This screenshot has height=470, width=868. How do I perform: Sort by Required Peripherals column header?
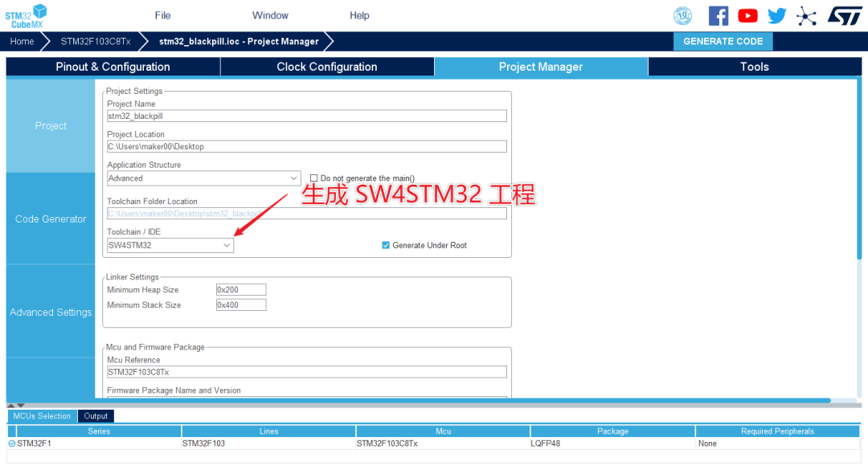(x=778, y=431)
